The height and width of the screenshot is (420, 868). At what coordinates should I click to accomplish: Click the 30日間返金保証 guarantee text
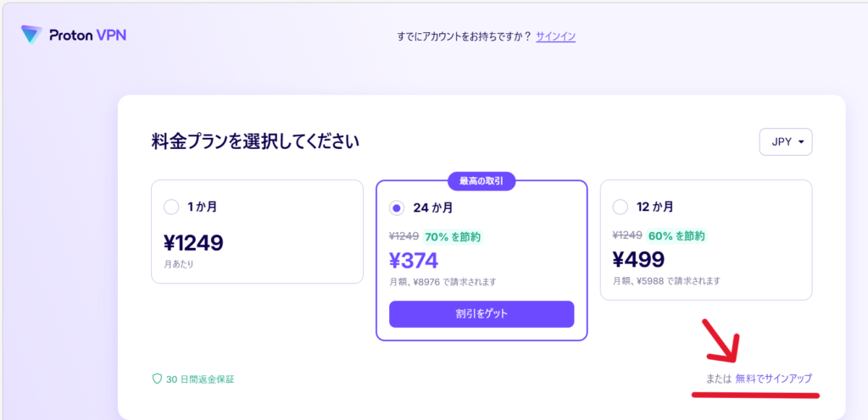point(200,379)
